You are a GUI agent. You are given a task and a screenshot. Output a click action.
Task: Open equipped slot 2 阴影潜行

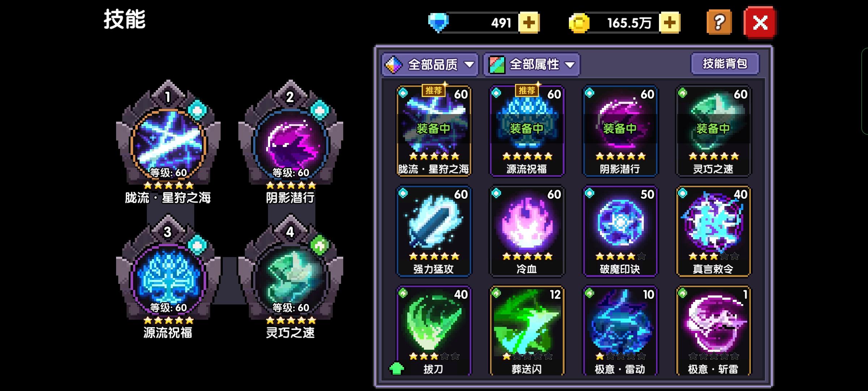pyautogui.click(x=291, y=143)
